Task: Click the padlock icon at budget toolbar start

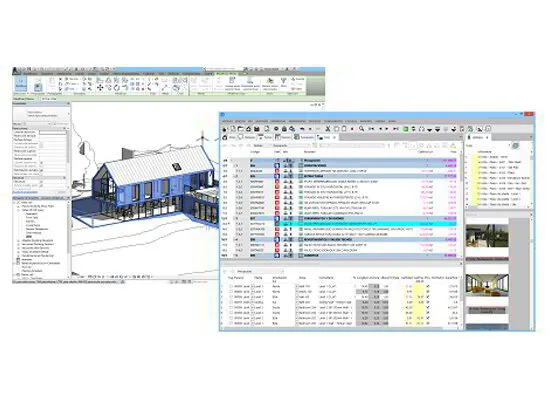Action: 224,129
